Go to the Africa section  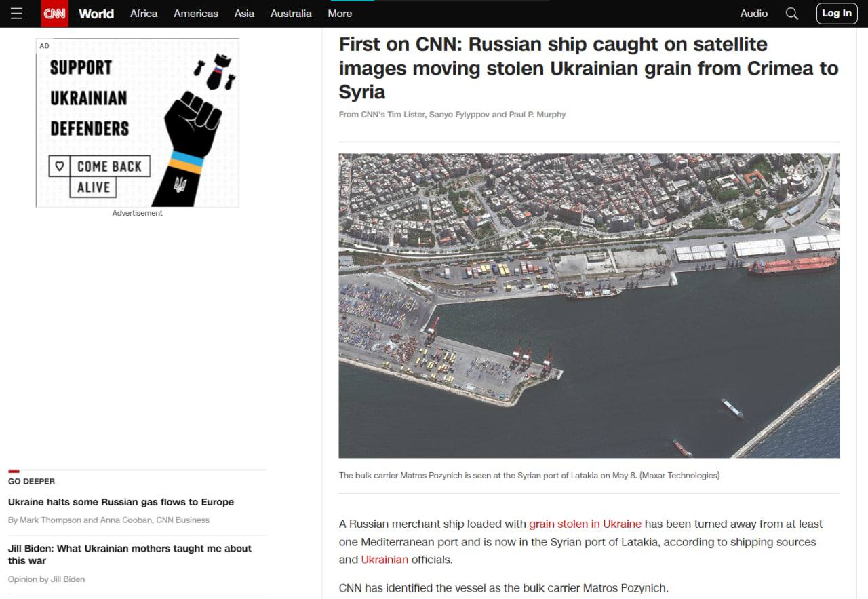(x=144, y=14)
